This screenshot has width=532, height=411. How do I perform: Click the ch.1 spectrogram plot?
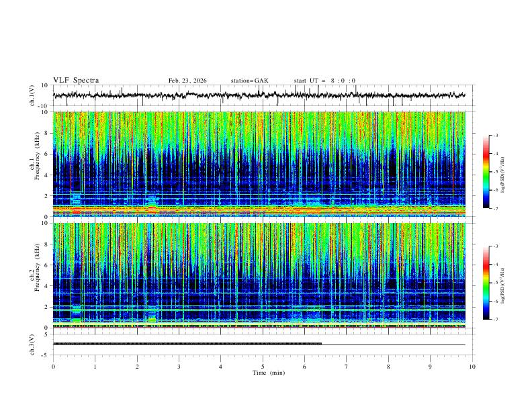point(259,164)
